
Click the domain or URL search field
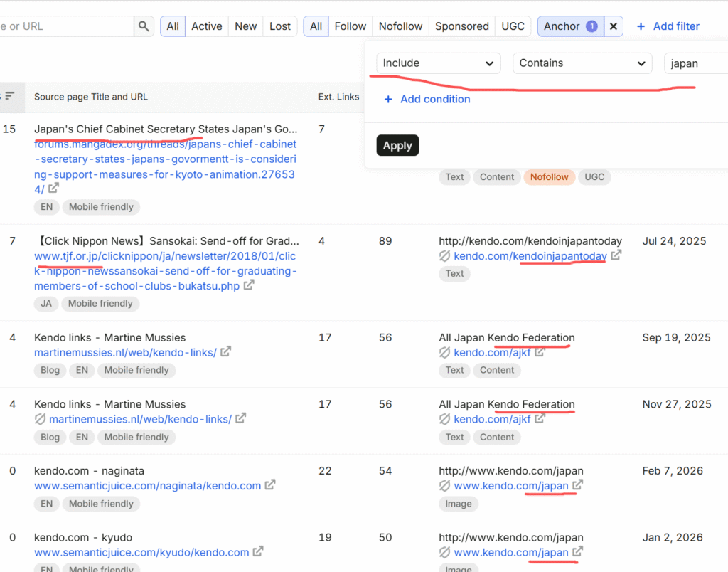(x=66, y=26)
